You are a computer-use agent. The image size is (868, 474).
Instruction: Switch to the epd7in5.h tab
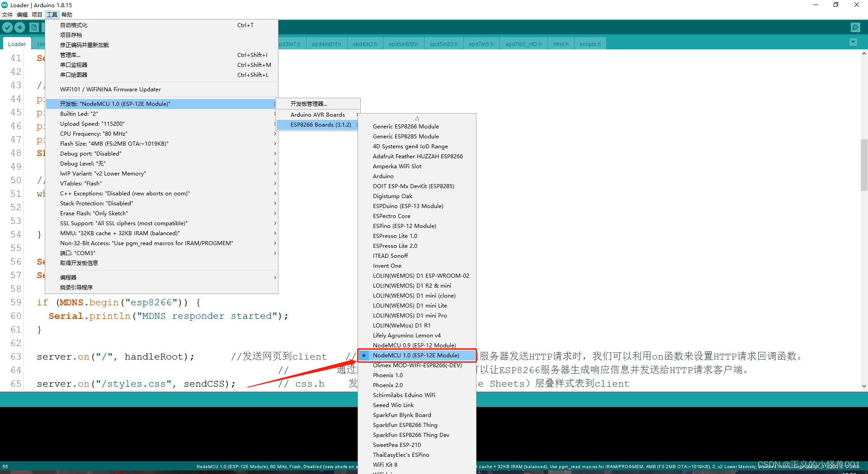[x=481, y=43]
